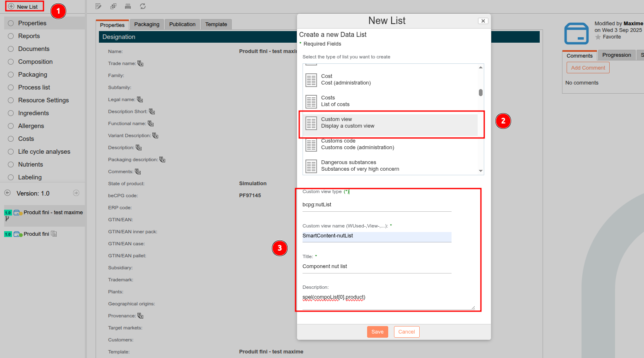
Task: Click the print toolbar icon
Action: tap(128, 6)
